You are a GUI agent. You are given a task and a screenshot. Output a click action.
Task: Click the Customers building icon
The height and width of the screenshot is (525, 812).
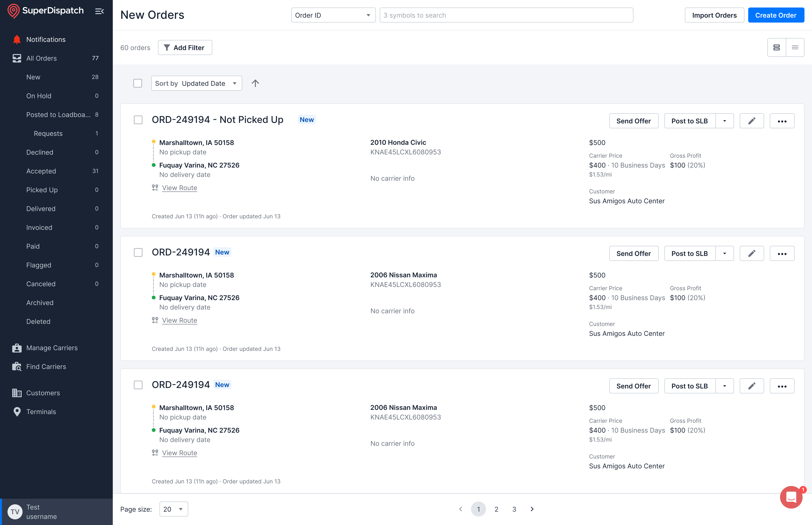click(17, 393)
